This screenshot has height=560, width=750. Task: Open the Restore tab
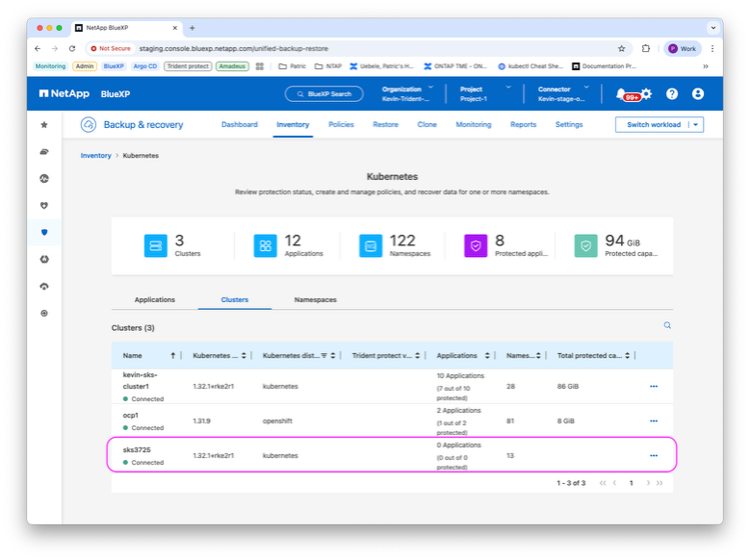(385, 124)
